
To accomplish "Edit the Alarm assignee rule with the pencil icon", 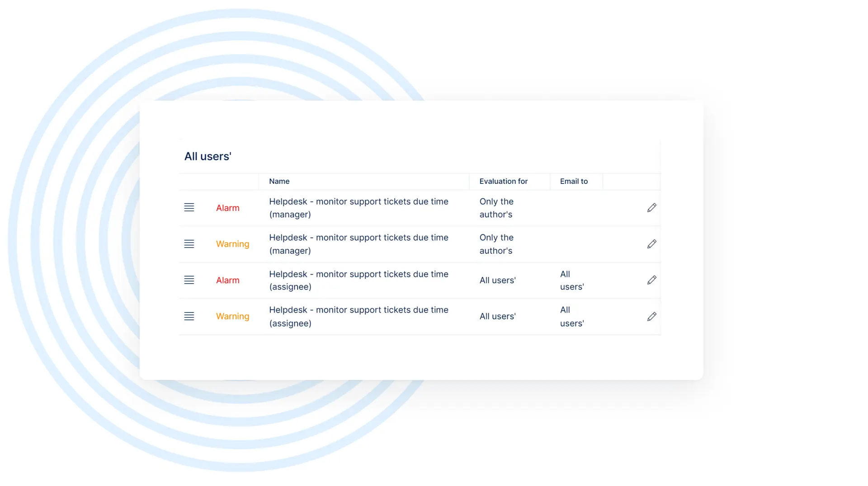I will click(651, 280).
